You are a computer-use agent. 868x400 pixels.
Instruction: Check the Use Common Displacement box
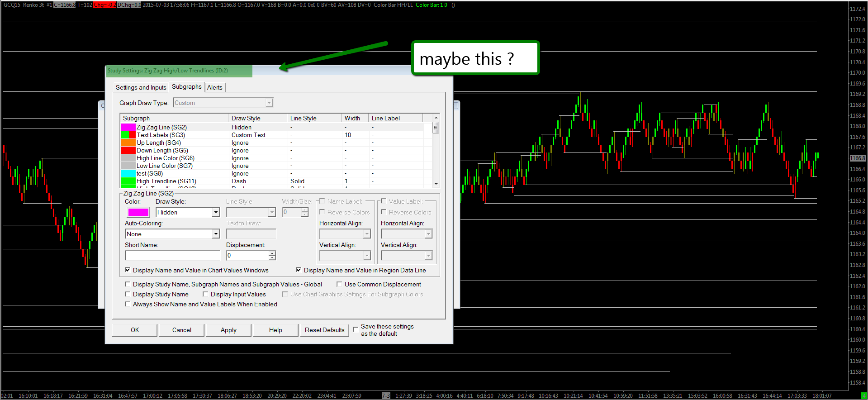[339, 284]
